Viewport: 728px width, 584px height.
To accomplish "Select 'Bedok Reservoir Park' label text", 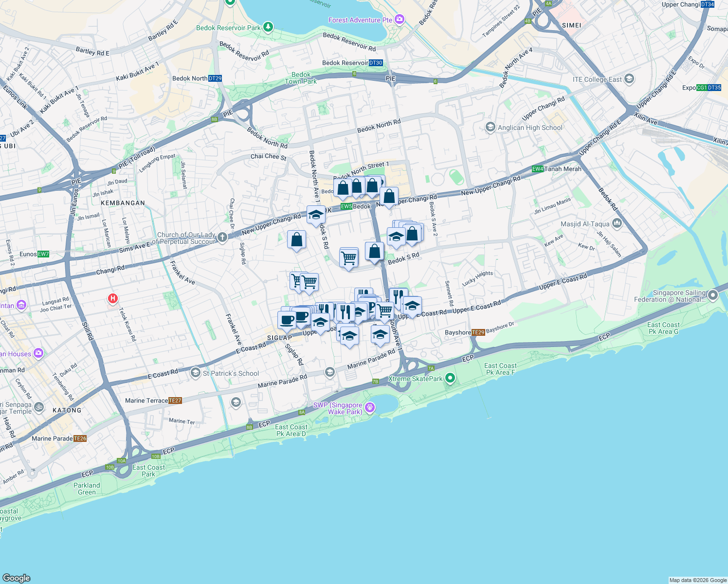I will pos(228,28).
